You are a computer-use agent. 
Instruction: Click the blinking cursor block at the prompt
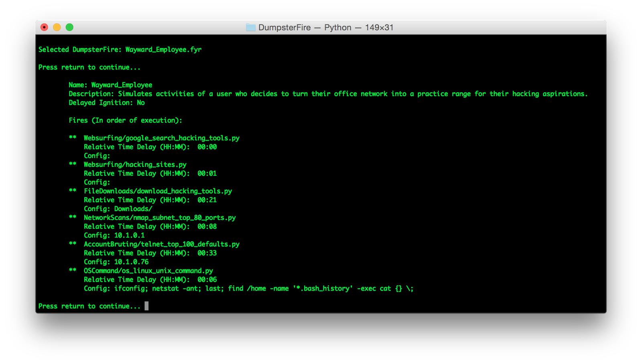tap(146, 306)
